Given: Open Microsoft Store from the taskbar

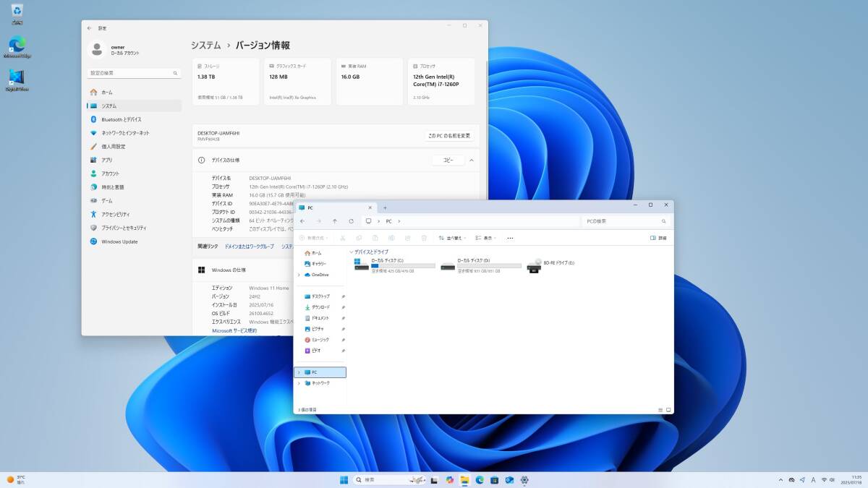Looking at the screenshot, I should [494, 480].
